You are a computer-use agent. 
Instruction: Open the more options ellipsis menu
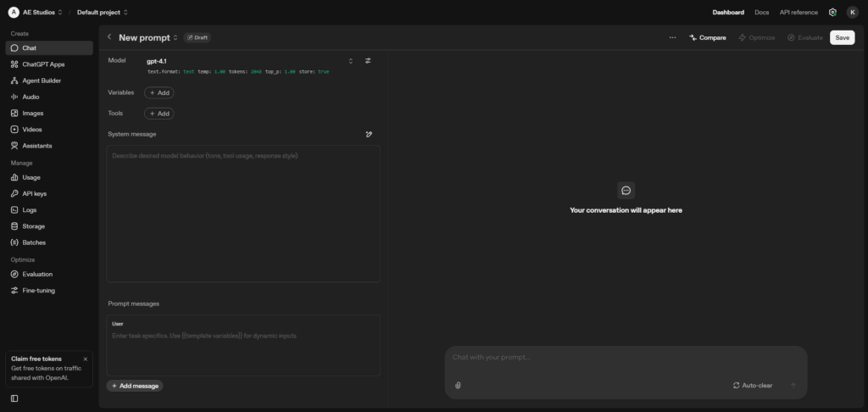click(672, 37)
